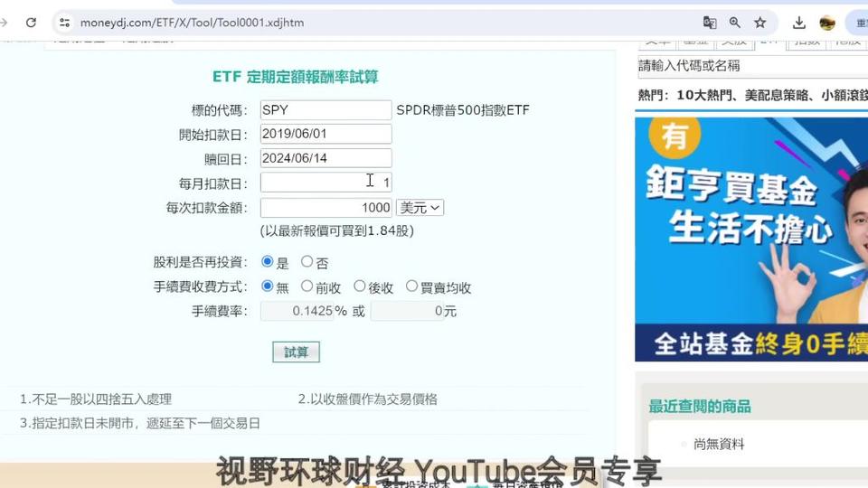The height and width of the screenshot is (488, 868).
Task: Click the text (以最新報價可買到1.84股)
Action: [x=337, y=230]
